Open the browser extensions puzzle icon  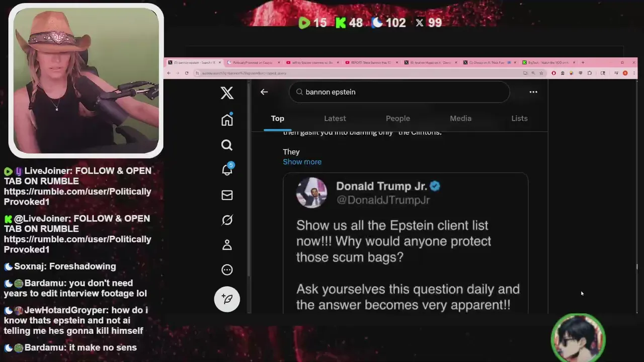click(590, 73)
